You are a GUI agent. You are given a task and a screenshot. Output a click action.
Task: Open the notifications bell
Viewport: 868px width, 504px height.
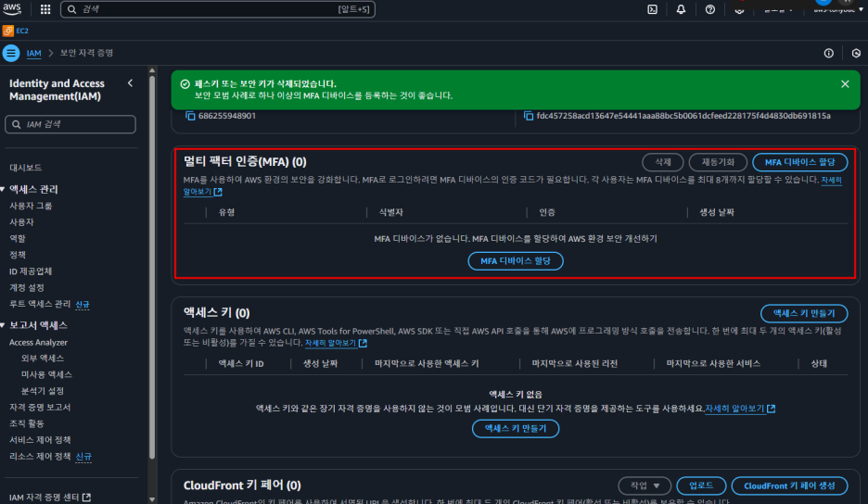point(681,9)
